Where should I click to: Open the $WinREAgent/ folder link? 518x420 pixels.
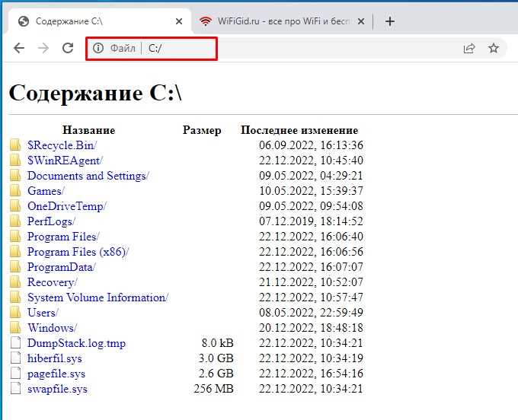tap(65, 161)
